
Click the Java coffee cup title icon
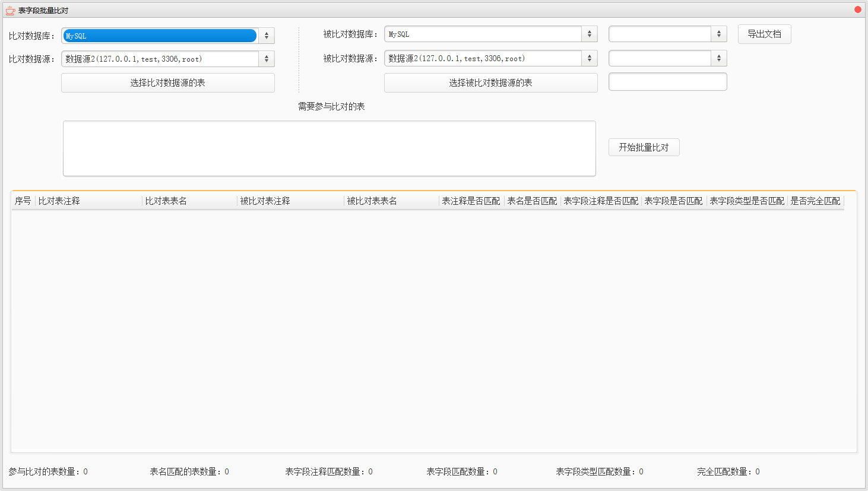click(10, 10)
